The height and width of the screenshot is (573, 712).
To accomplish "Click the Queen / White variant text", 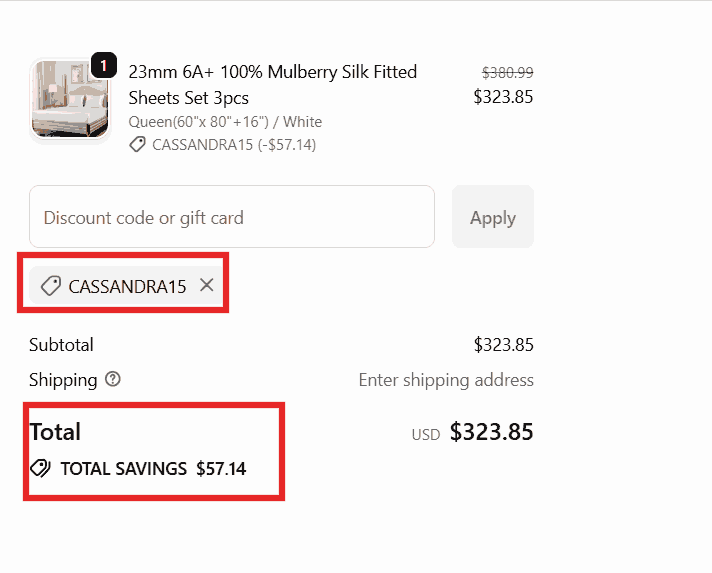I will coord(225,122).
